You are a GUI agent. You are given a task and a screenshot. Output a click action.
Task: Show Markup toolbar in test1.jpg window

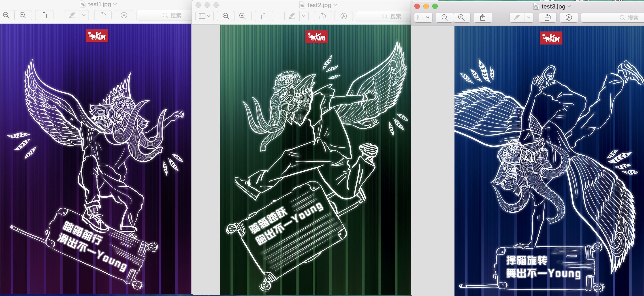[124, 15]
